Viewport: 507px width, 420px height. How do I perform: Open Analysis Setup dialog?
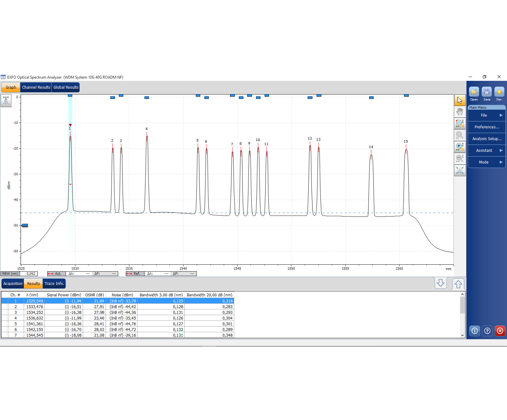tap(486, 139)
